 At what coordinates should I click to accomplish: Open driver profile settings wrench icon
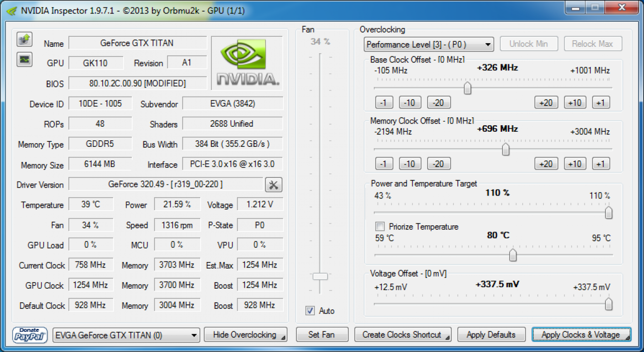(274, 185)
